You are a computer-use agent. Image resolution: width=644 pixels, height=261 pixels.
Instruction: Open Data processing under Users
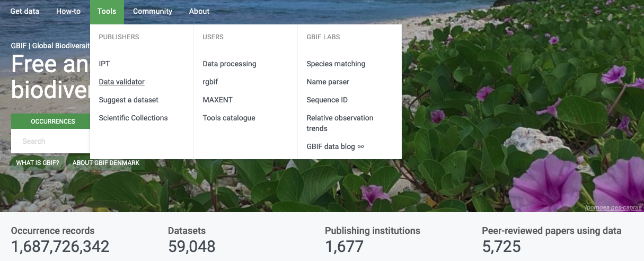click(x=229, y=64)
